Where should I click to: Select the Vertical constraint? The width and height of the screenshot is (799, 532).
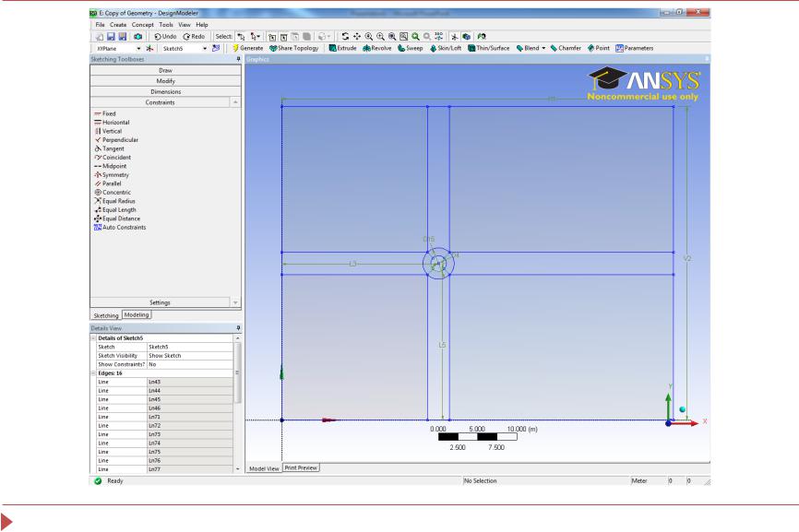click(x=108, y=131)
